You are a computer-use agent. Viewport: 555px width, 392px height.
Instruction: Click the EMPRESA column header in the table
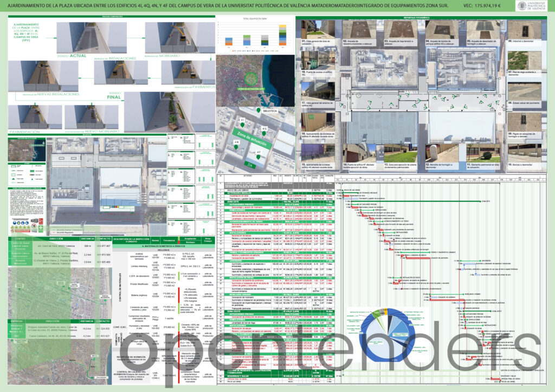(17, 321)
